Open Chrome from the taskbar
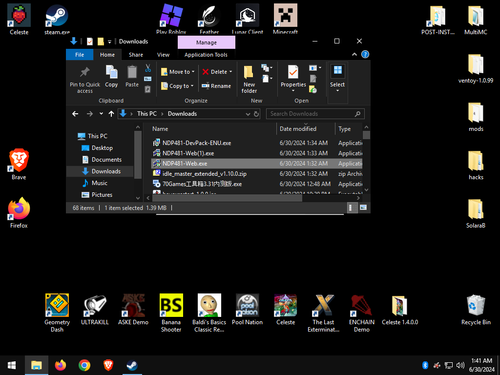 (84, 365)
